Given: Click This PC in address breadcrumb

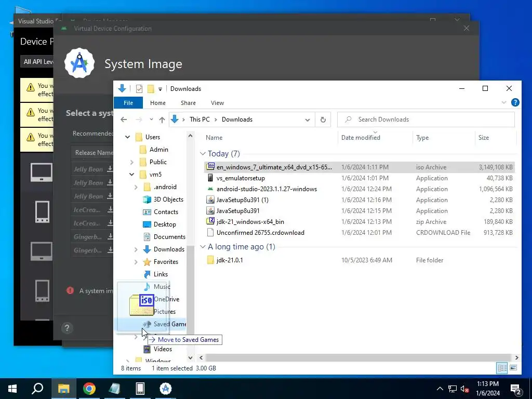Looking at the screenshot, I should (199, 119).
